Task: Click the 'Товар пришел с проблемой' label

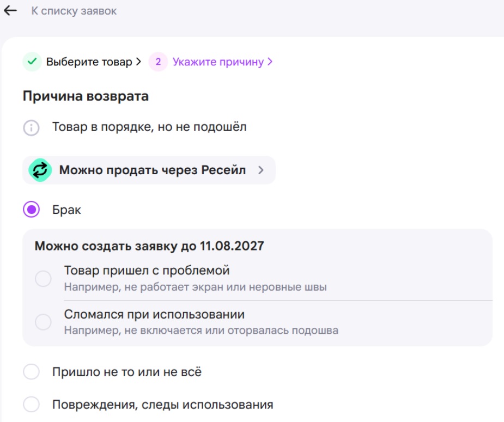Action: click(x=147, y=271)
